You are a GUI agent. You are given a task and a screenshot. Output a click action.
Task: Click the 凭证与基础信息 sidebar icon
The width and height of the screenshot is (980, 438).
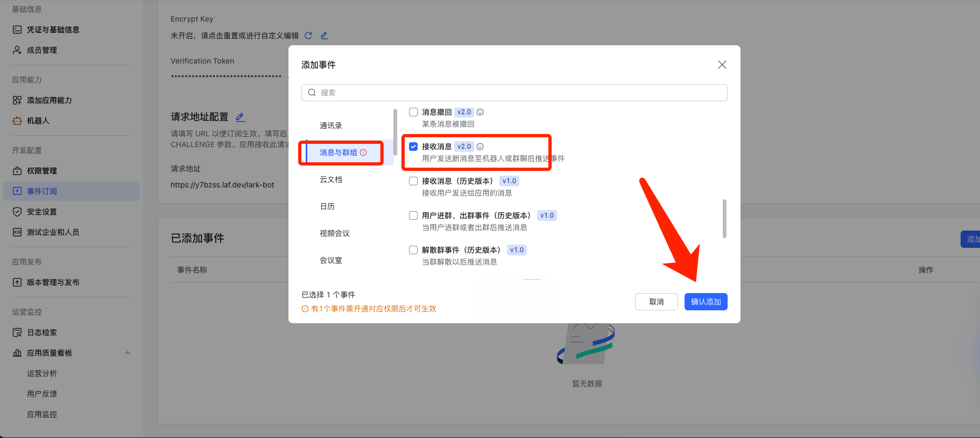tap(17, 30)
